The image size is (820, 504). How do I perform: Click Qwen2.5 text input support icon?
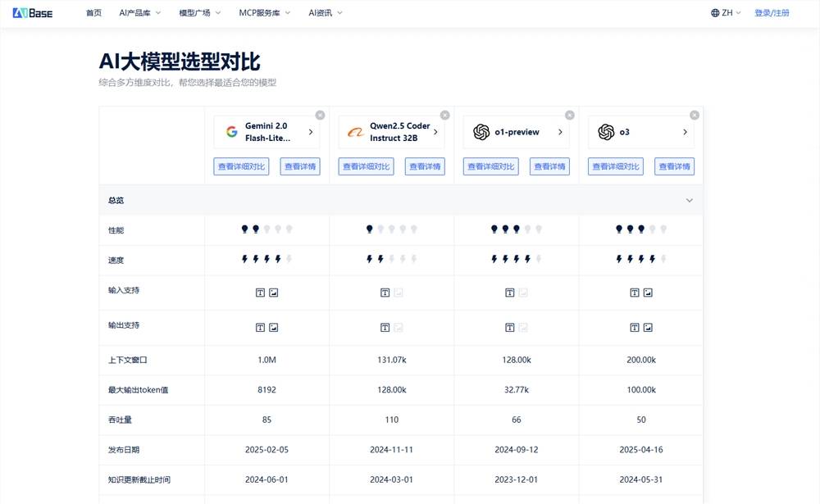(x=385, y=293)
